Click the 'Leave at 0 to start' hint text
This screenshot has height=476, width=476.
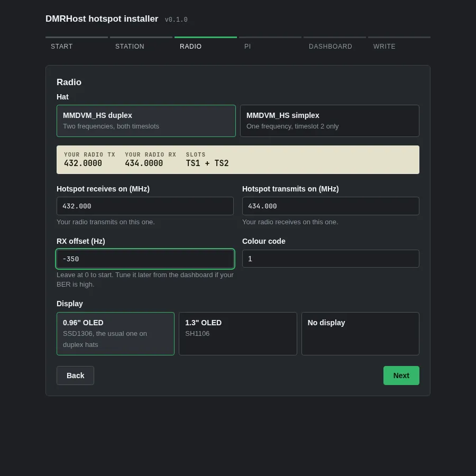145,280
